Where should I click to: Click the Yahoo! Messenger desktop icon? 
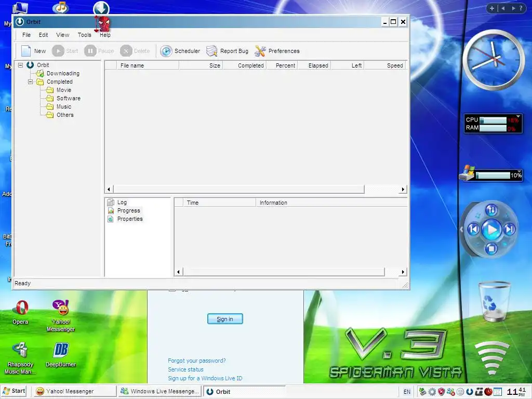pos(61,315)
